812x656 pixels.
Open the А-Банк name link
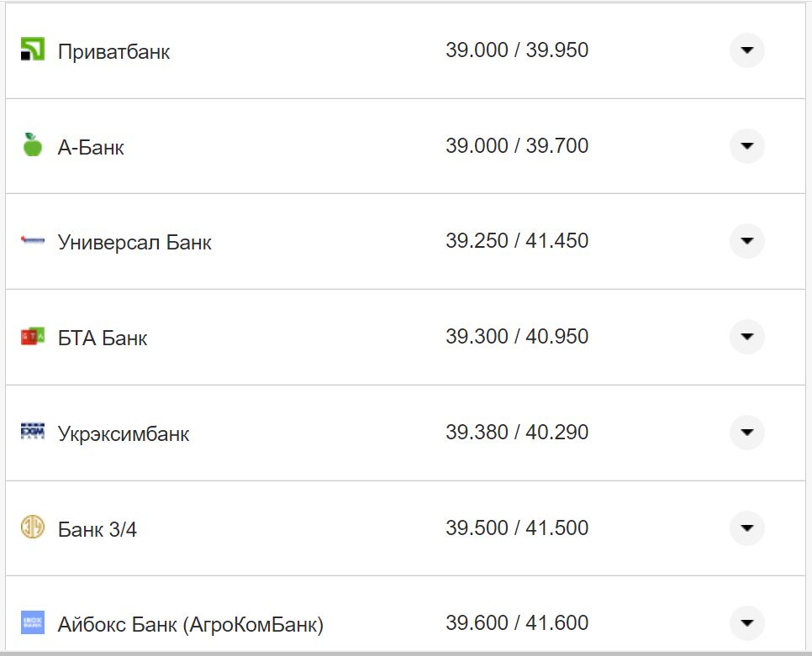[91, 148]
